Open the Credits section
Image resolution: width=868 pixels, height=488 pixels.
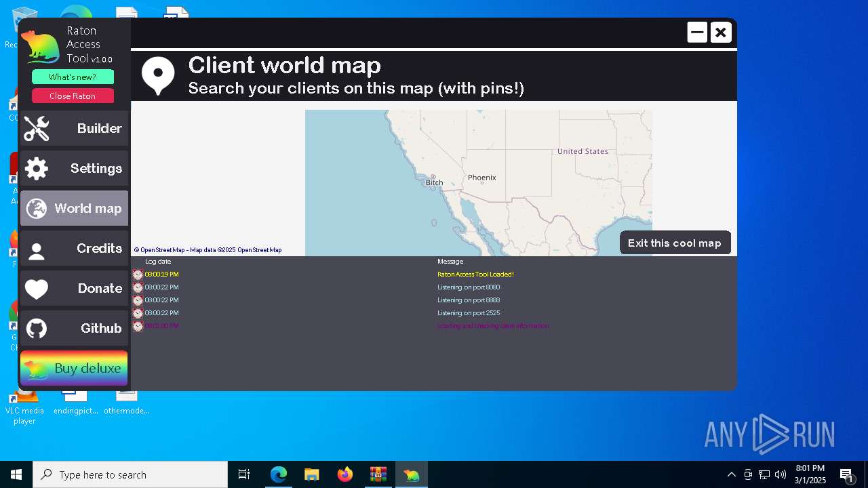click(74, 248)
